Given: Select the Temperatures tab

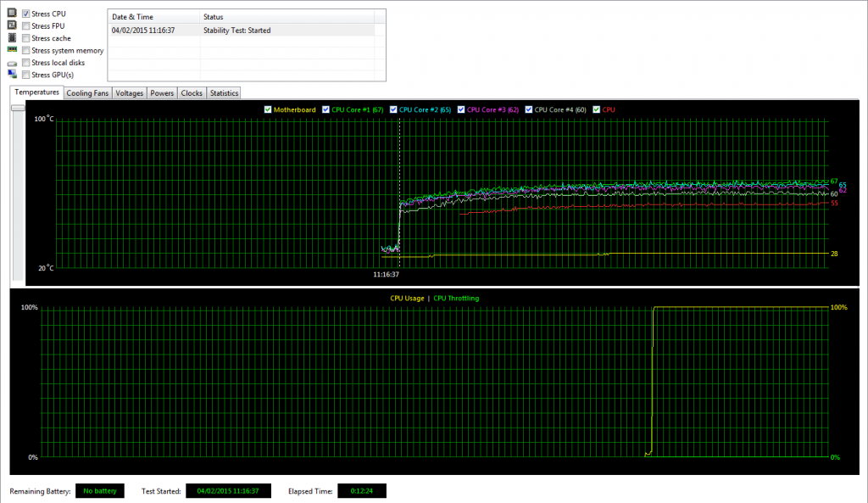Looking at the screenshot, I should tap(36, 92).
